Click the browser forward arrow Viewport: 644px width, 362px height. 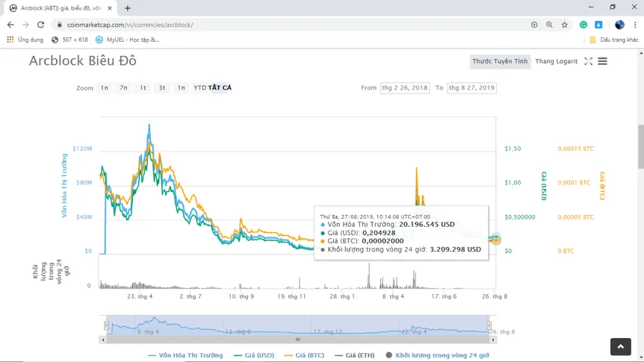coord(25,25)
